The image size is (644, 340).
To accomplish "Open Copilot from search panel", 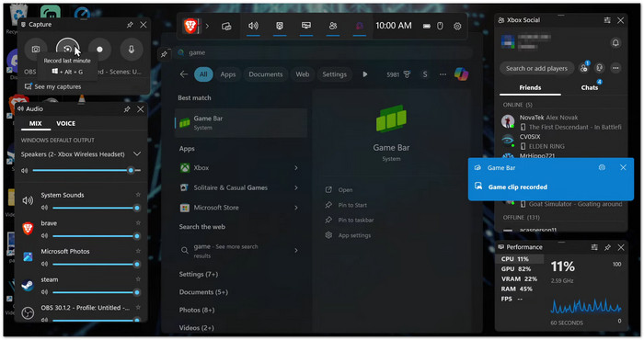I will click(x=461, y=74).
